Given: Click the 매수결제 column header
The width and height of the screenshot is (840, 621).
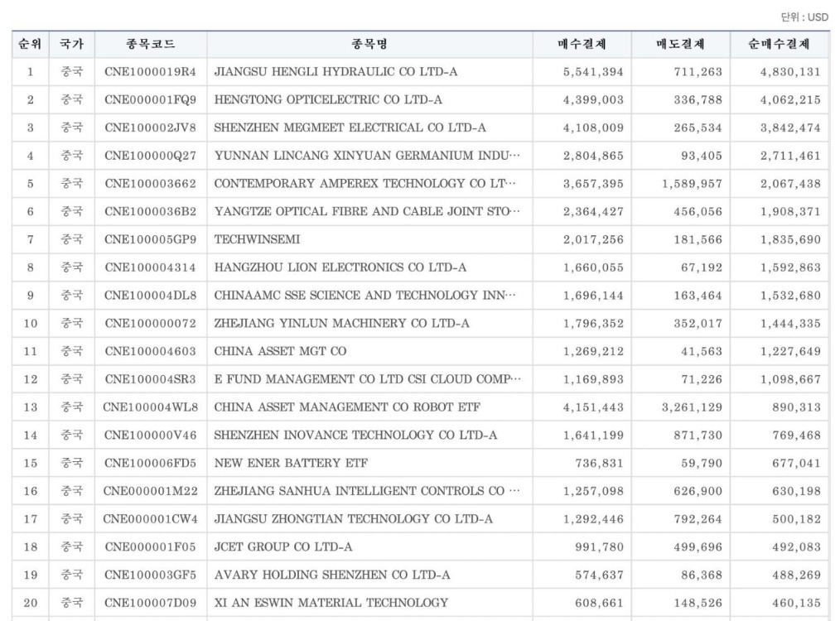Looking at the screenshot, I should click(582, 45).
